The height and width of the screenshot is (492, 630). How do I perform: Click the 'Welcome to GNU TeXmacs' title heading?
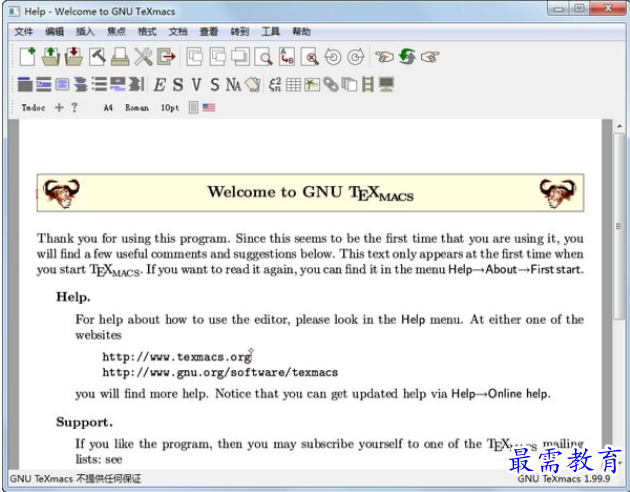(x=310, y=193)
